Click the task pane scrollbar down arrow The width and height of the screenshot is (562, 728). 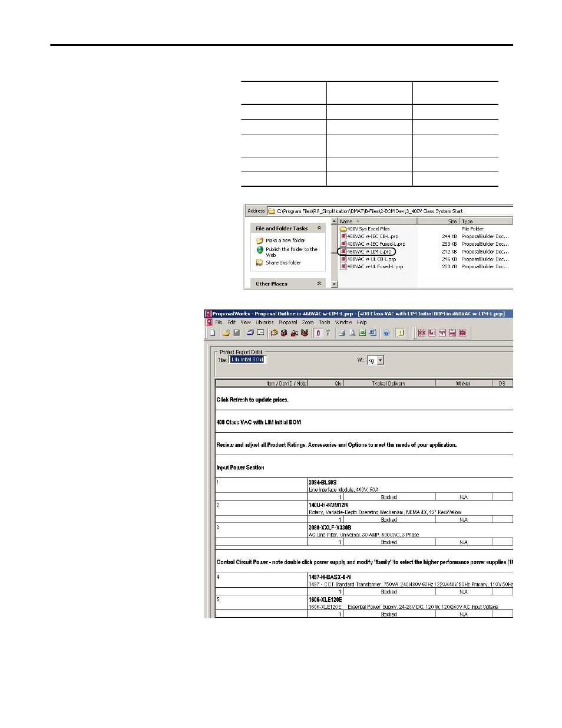point(335,284)
